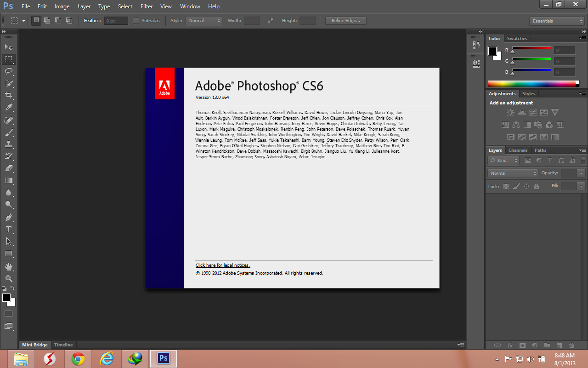The image size is (588, 368).
Task: Open Google Chrome from the taskbar
Action: (x=78, y=359)
